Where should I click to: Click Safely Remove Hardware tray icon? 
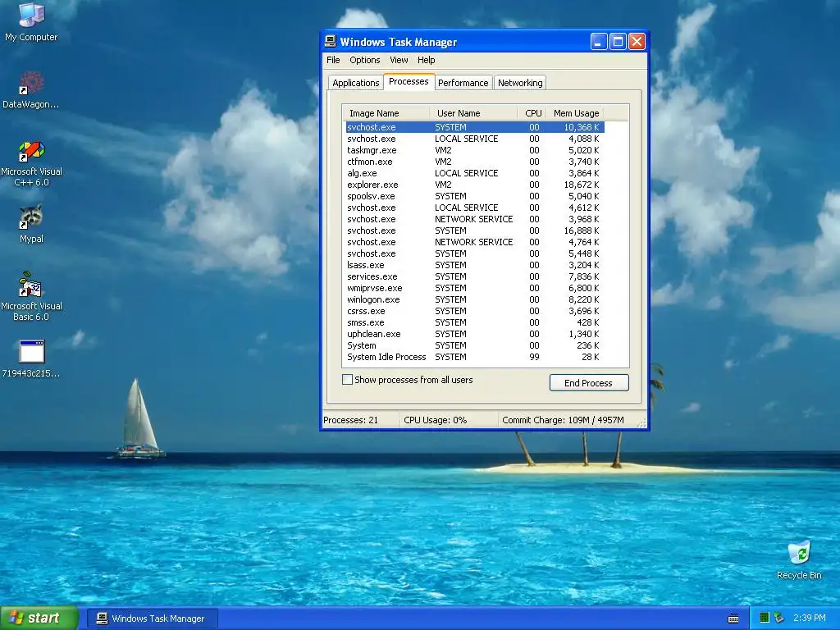pos(779,618)
